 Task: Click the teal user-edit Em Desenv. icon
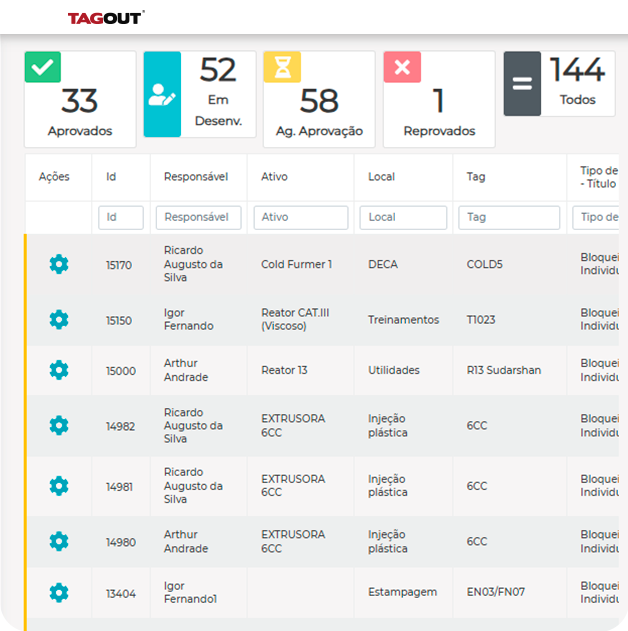162,94
